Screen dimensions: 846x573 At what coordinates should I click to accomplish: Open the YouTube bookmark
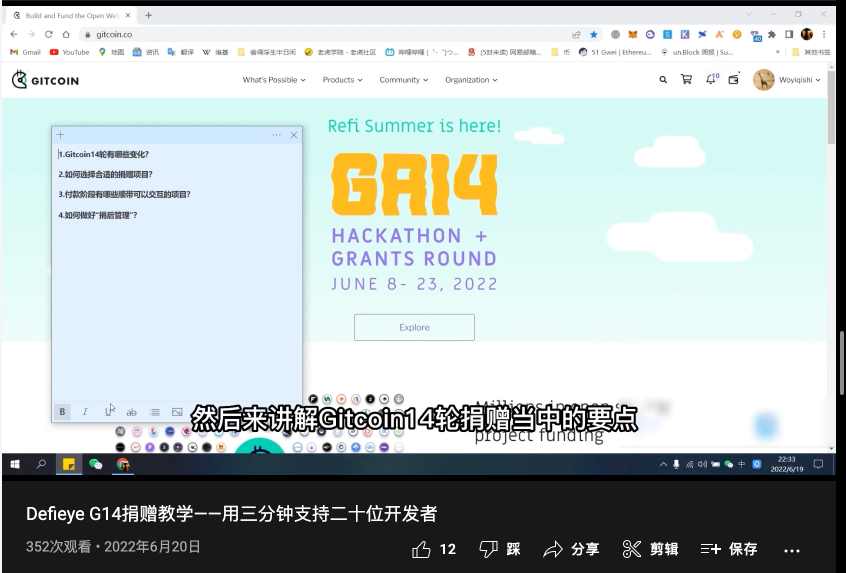[69, 52]
